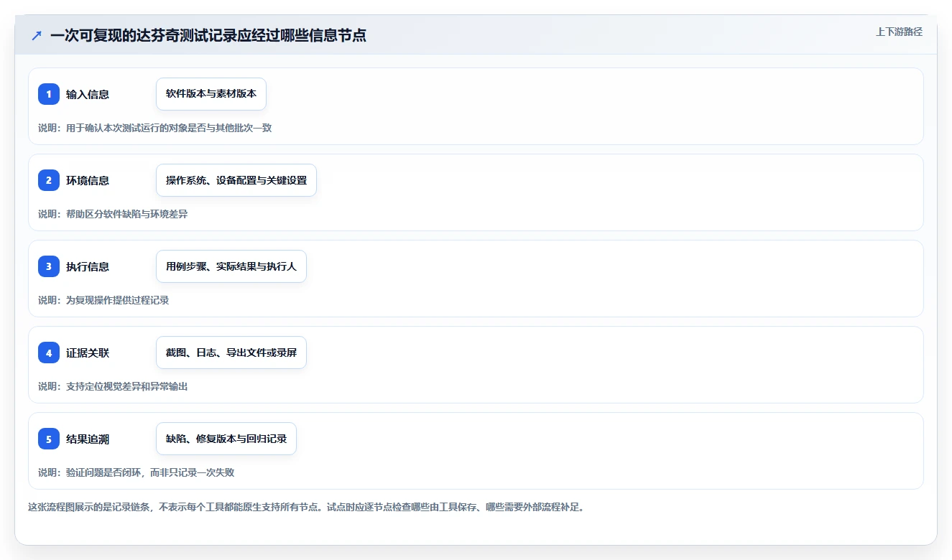This screenshot has height=560, width=952.
Task: Click the 上下游路径 label
Action: coord(899,32)
